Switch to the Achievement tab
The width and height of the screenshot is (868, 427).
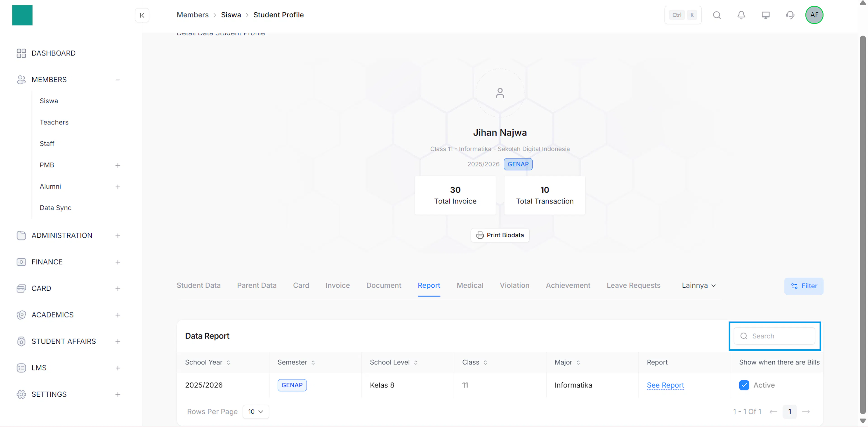point(568,285)
